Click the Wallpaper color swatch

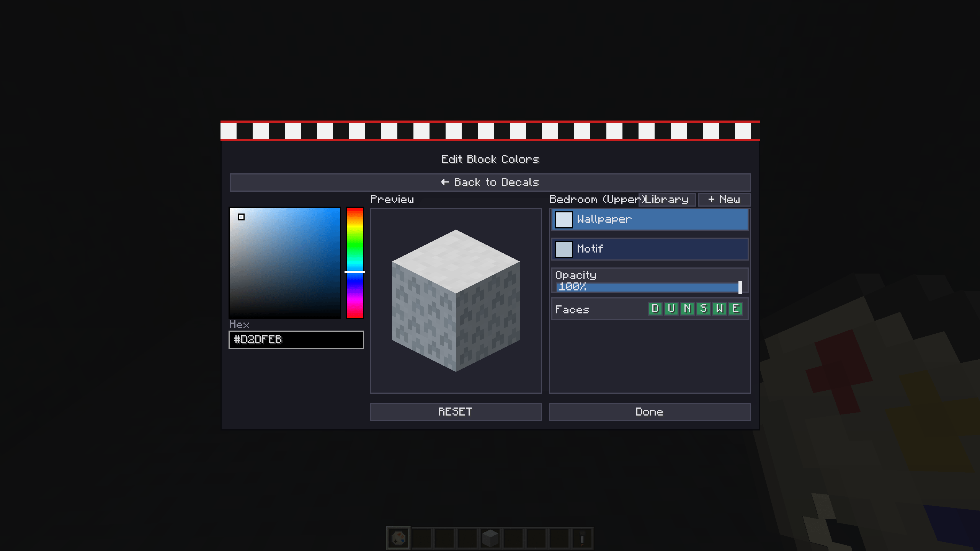(563, 220)
